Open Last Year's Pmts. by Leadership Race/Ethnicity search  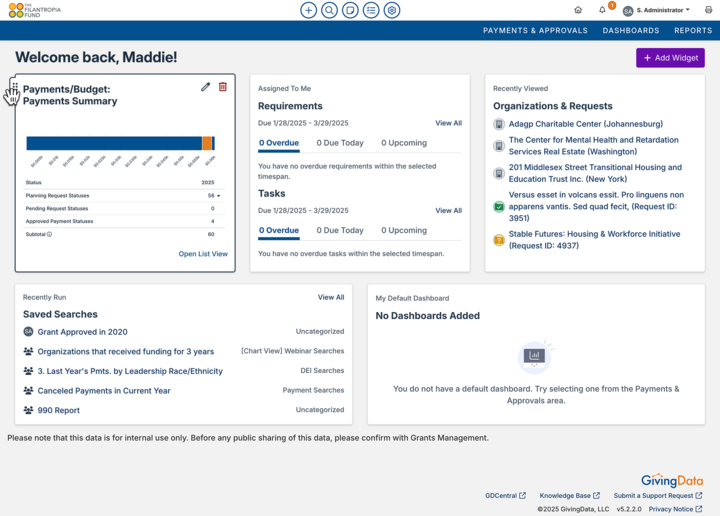tap(130, 371)
